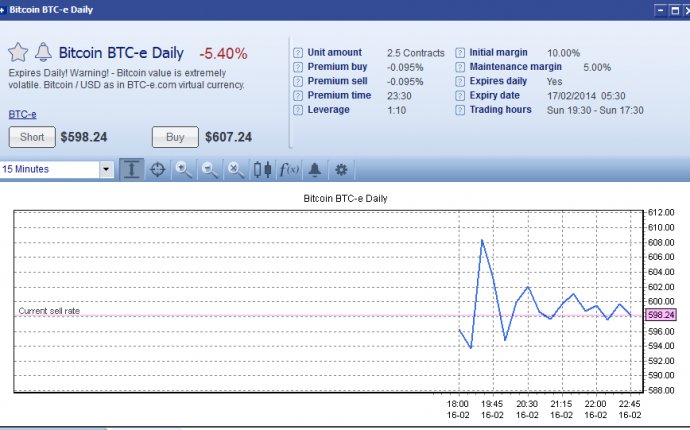Switch chart to candlestick view
Image resolution: width=690 pixels, height=430 pixels.
point(262,169)
